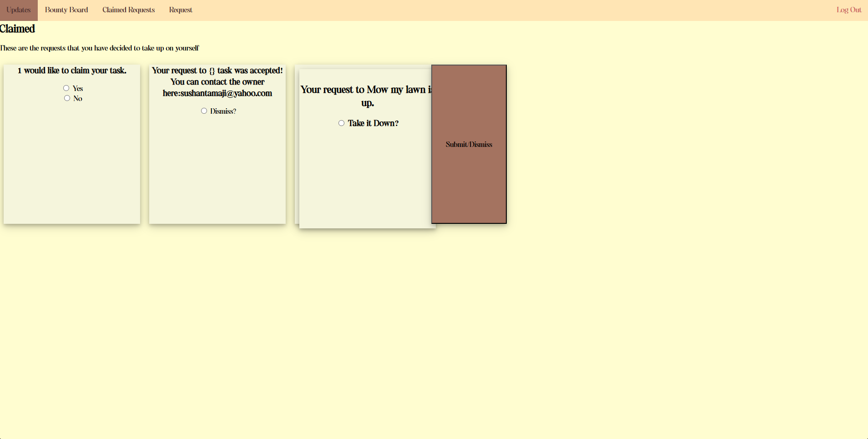Click the Log Out link

pyautogui.click(x=848, y=10)
